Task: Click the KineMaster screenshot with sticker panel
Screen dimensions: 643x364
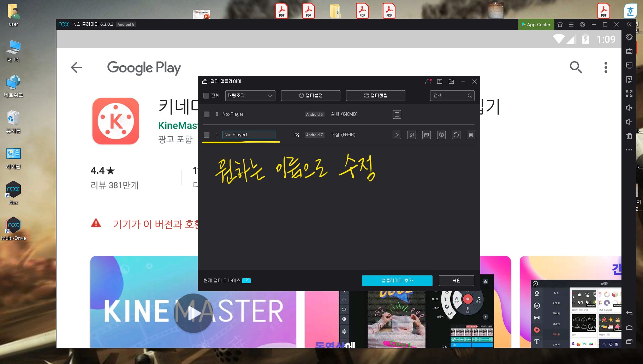Action: (x=570, y=302)
